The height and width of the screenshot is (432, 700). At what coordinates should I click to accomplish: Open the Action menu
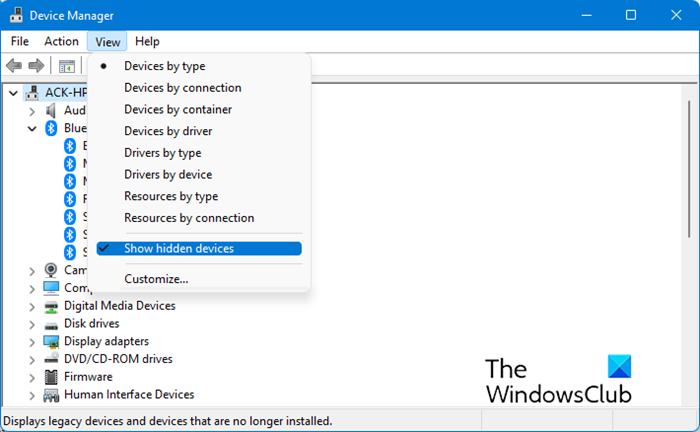click(x=61, y=42)
